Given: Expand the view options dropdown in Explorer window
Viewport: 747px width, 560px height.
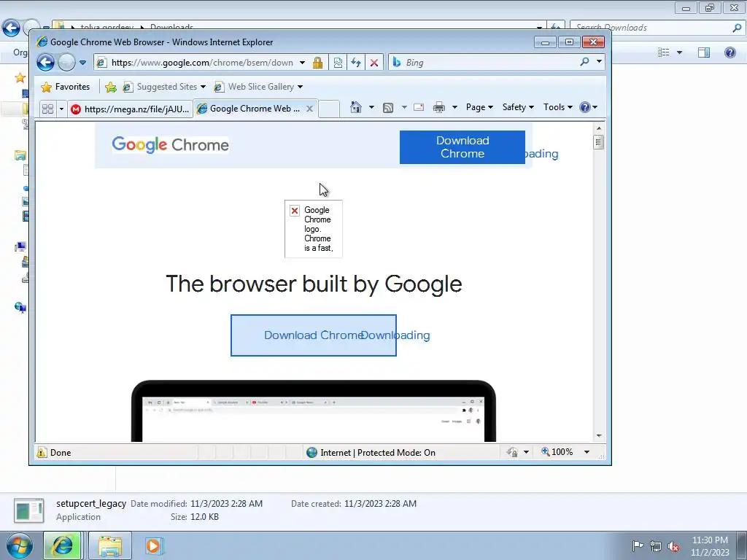Looking at the screenshot, I should click(679, 52).
